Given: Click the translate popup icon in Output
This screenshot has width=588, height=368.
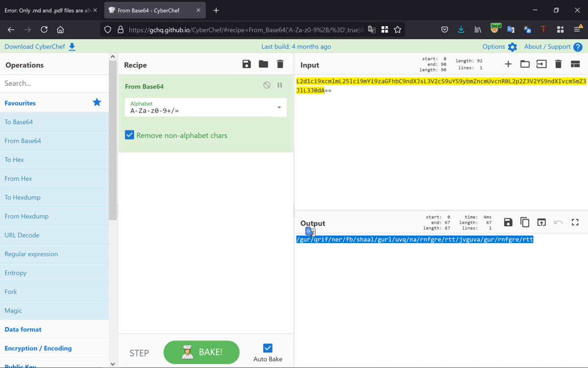Looking at the screenshot, I should [310, 232].
